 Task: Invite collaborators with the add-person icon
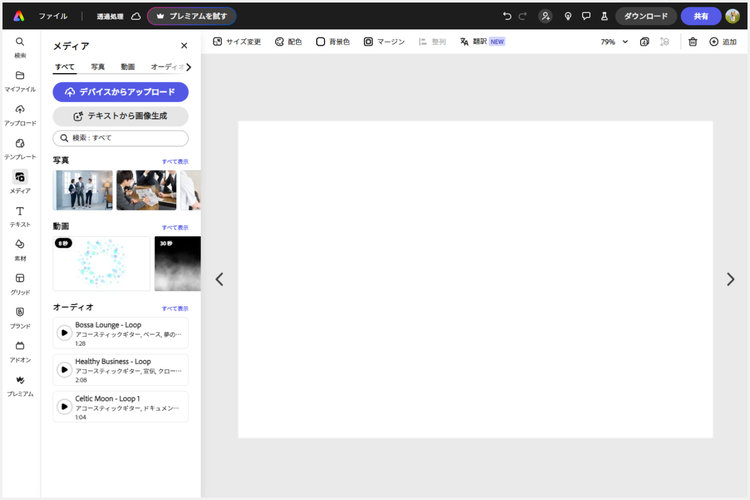(x=545, y=16)
